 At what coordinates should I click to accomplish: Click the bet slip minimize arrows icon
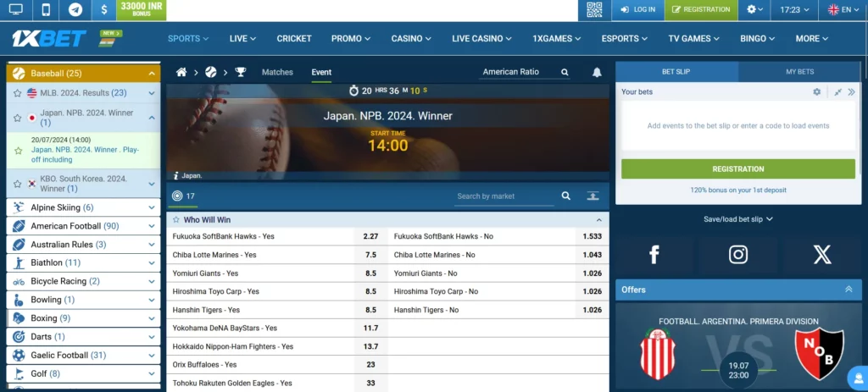[838, 91]
